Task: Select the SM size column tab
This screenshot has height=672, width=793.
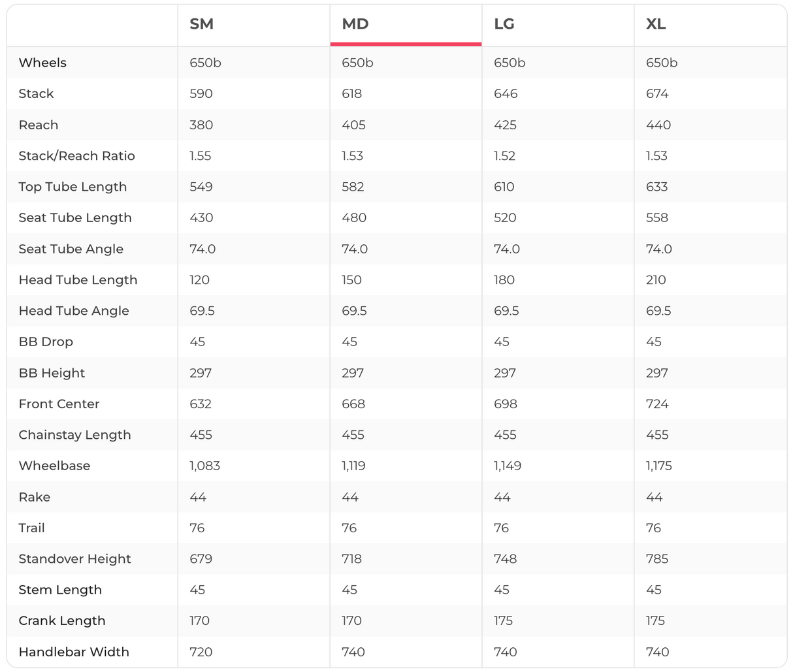Action: point(202,24)
